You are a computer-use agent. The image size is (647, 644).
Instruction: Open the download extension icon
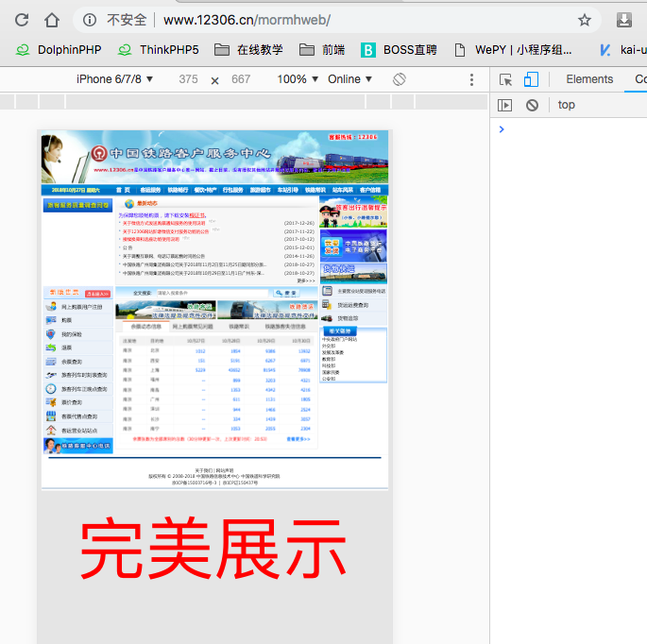[624, 20]
